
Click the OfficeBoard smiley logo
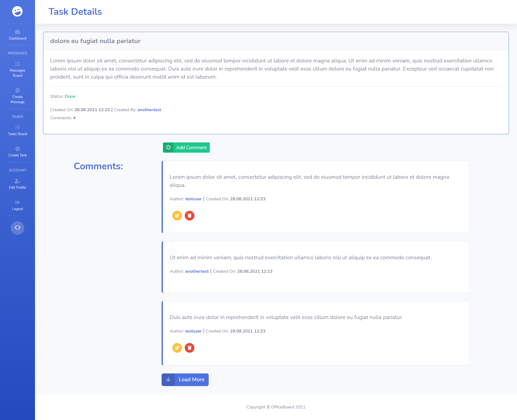(18, 11)
